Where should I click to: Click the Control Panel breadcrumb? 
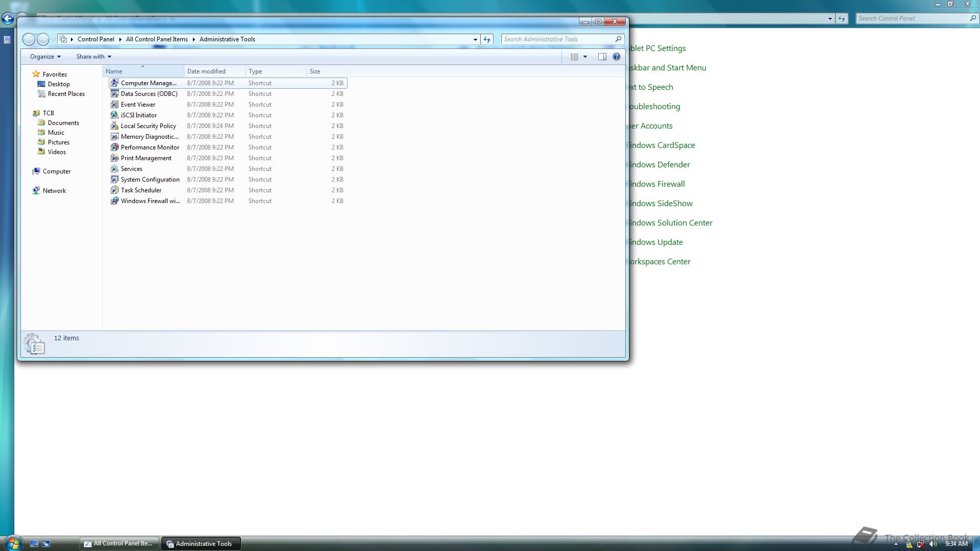click(x=96, y=39)
